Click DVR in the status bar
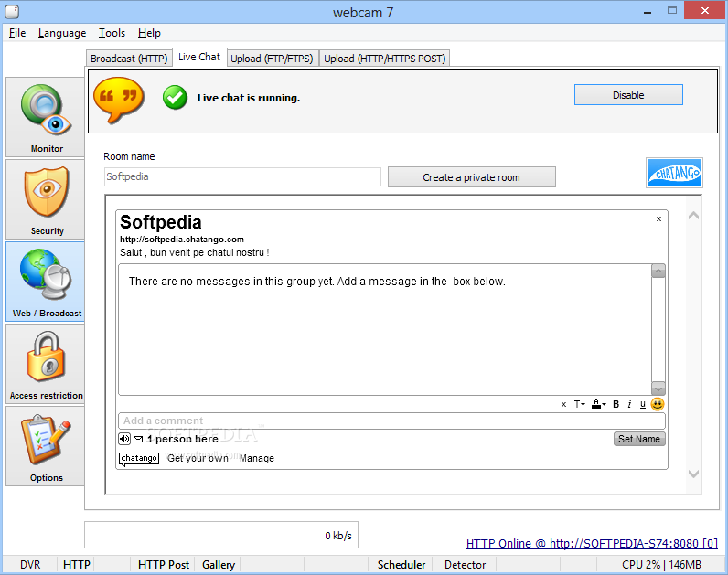Image resolution: width=728 pixels, height=575 pixels. [x=30, y=565]
